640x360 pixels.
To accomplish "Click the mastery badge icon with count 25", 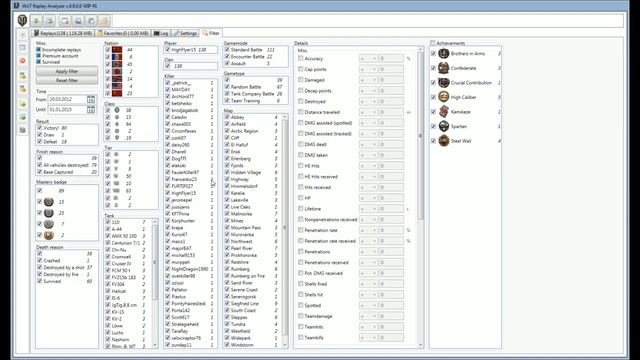I will tap(49, 213).
